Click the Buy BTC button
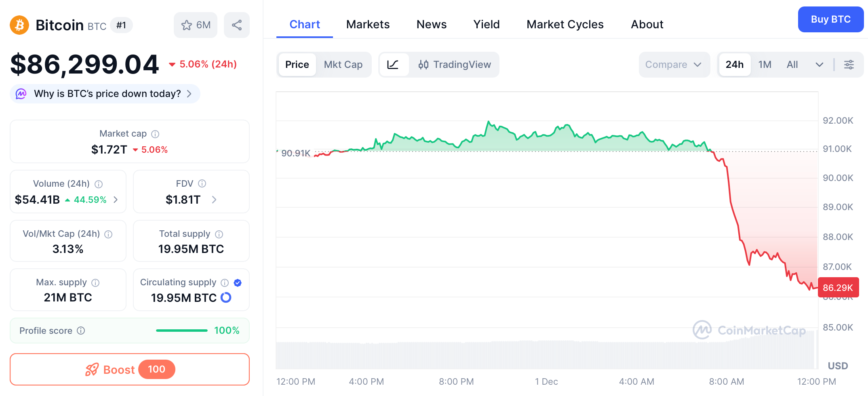The height and width of the screenshot is (396, 868). coord(830,19)
